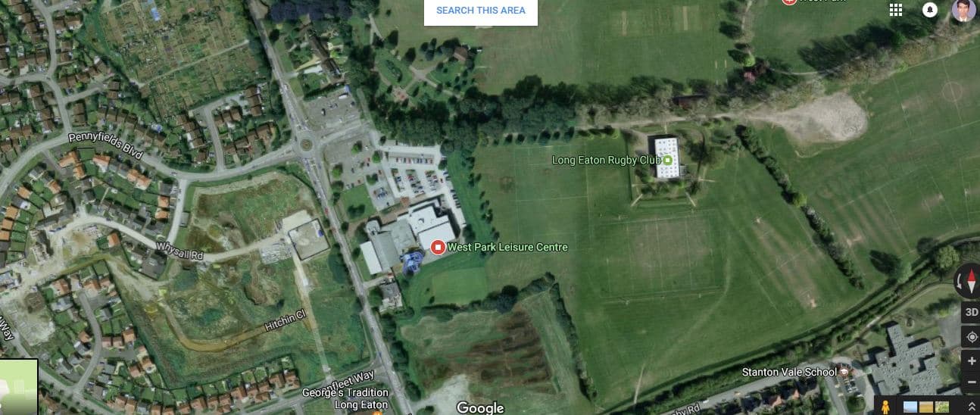The width and height of the screenshot is (980, 415).
Task: Open the notifications bell
Action: pyautogui.click(x=930, y=10)
